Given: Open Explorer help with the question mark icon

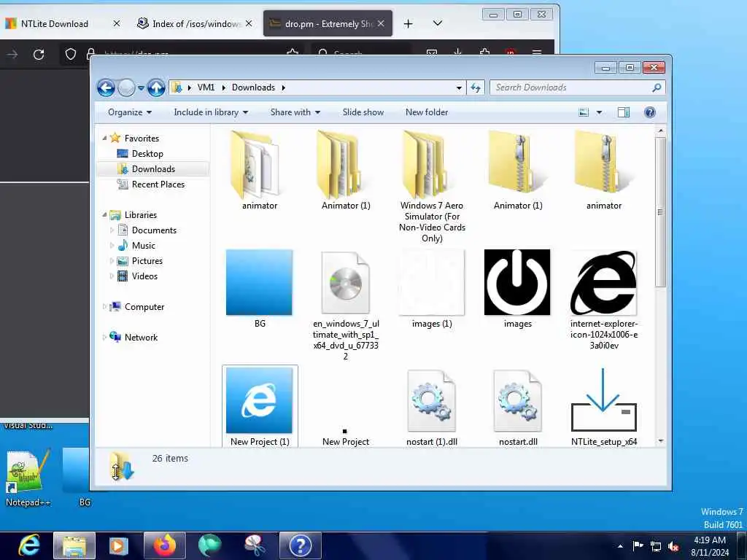Looking at the screenshot, I should click(649, 112).
